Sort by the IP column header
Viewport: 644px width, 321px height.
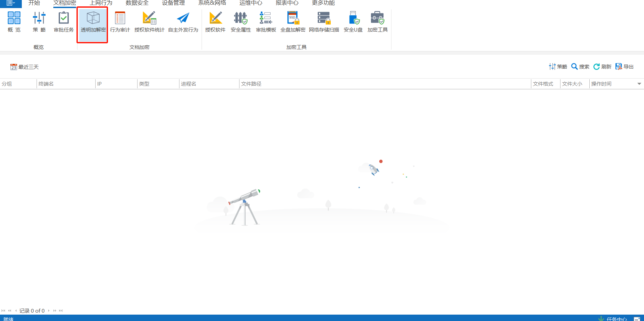click(116, 84)
